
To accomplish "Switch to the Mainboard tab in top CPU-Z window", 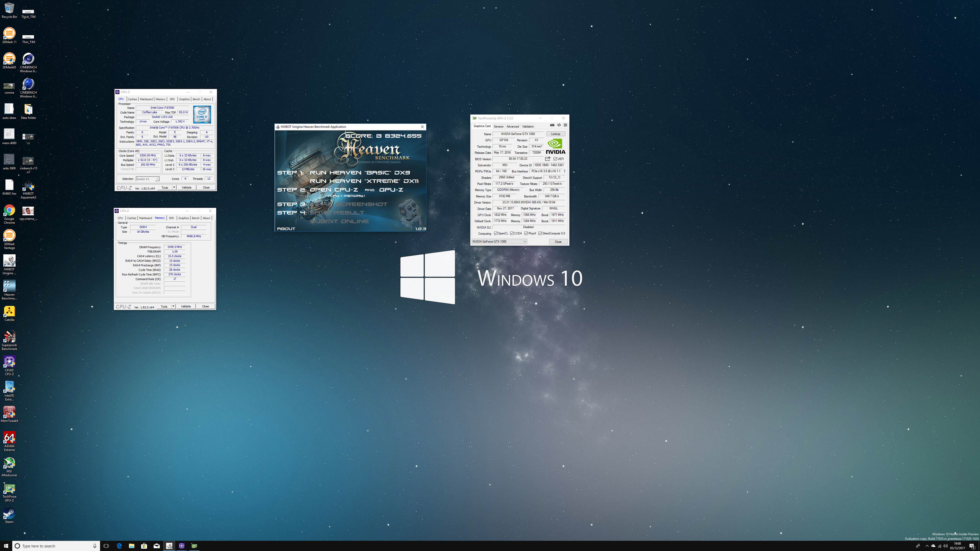I will click(146, 99).
